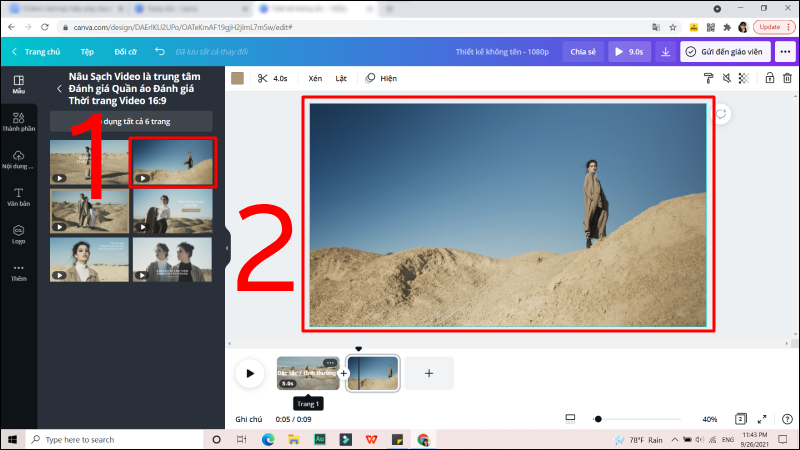Click the download icon in header
The width and height of the screenshot is (800, 450).
[665, 52]
